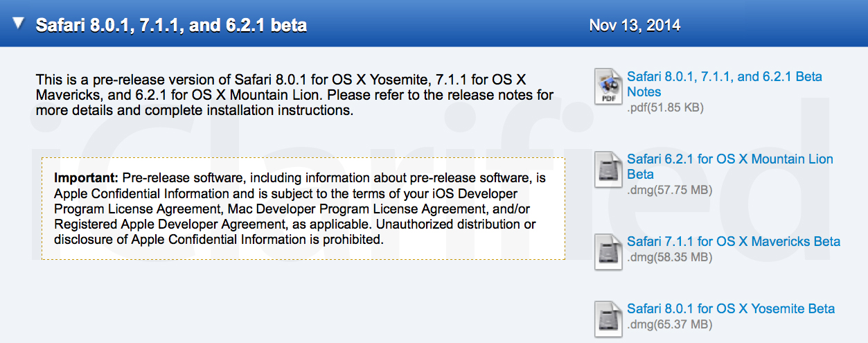Click the .dmg(57.75 MB) file size label
Image resolution: width=868 pixels, height=343 pixels.
coord(669,191)
